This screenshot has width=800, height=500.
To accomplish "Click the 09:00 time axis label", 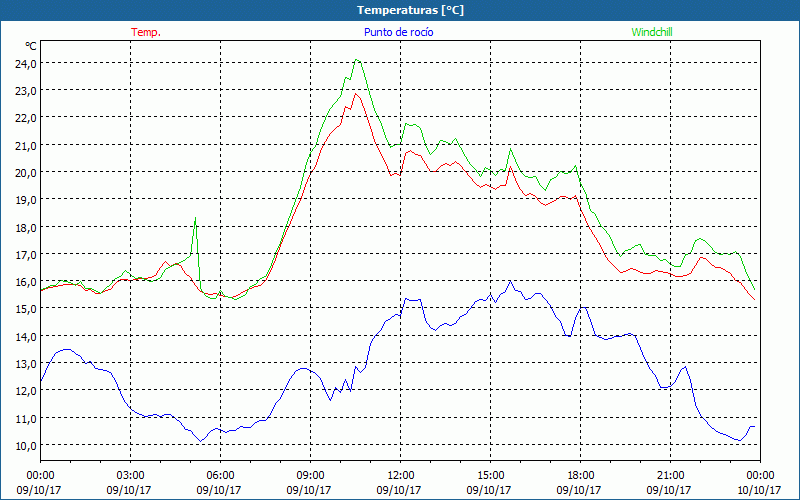I will click(310, 476).
